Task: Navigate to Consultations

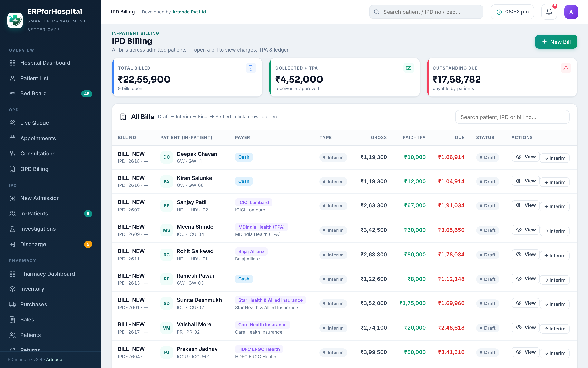Action: coord(51,154)
